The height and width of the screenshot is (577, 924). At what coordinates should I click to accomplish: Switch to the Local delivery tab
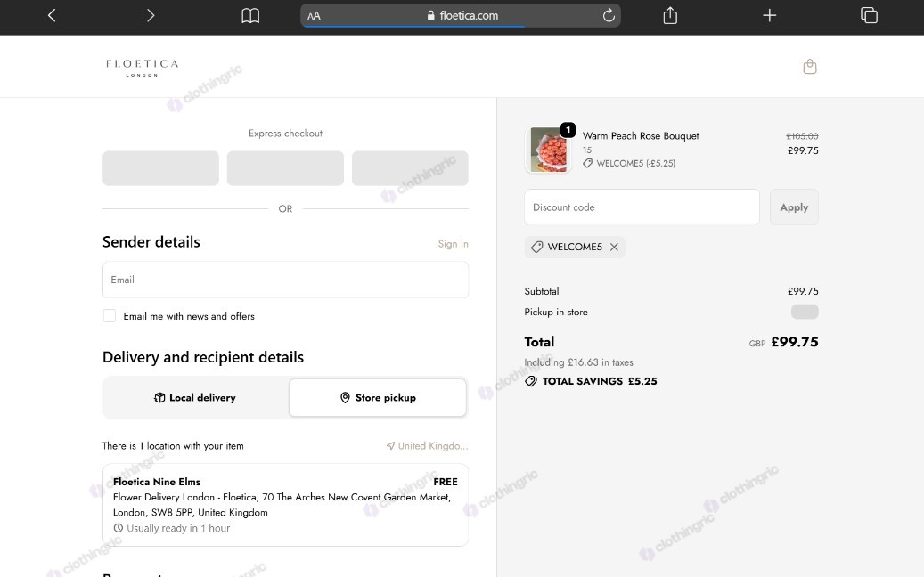pyautogui.click(x=196, y=398)
